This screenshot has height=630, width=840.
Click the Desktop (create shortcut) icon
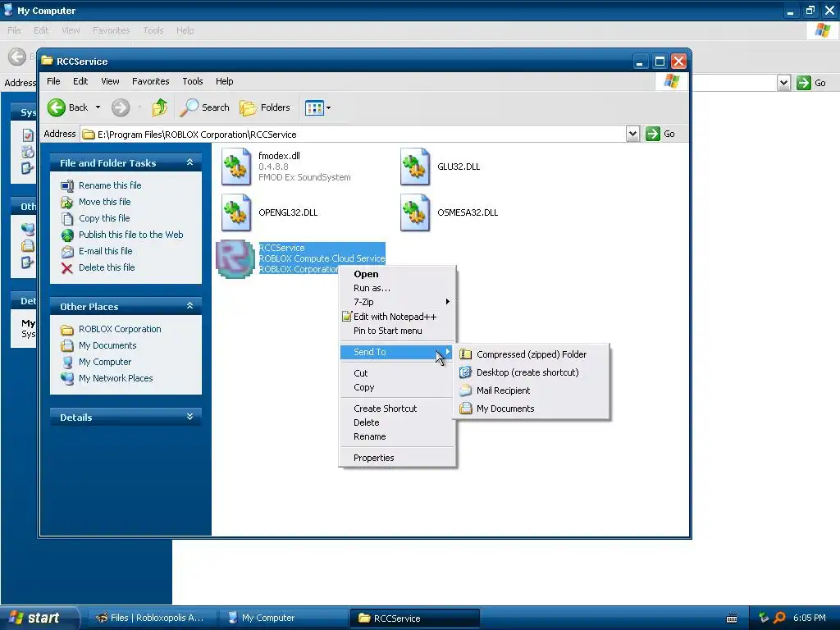pyautogui.click(x=466, y=372)
